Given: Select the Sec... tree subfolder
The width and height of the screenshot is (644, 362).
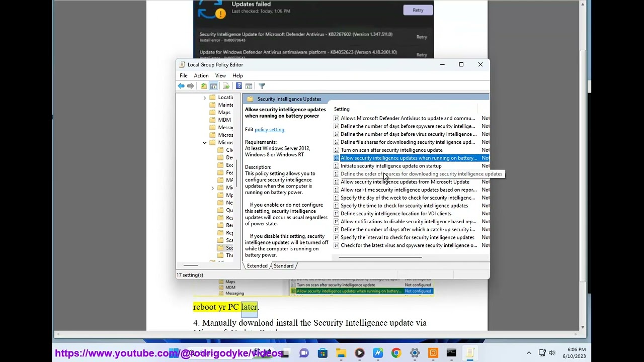Looking at the screenshot, I should pos(225,248).
